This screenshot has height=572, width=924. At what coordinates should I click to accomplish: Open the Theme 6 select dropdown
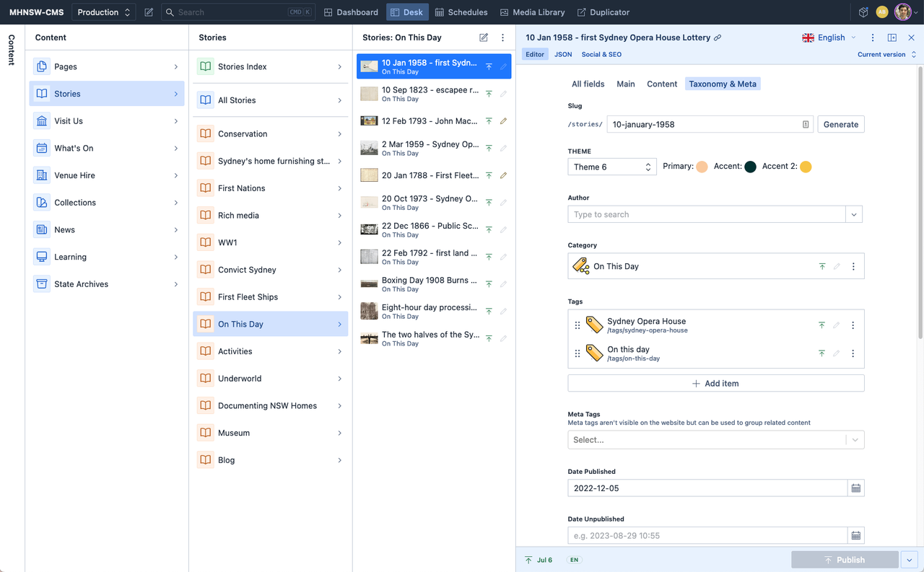pyautogui.click(x=612, y=167)
